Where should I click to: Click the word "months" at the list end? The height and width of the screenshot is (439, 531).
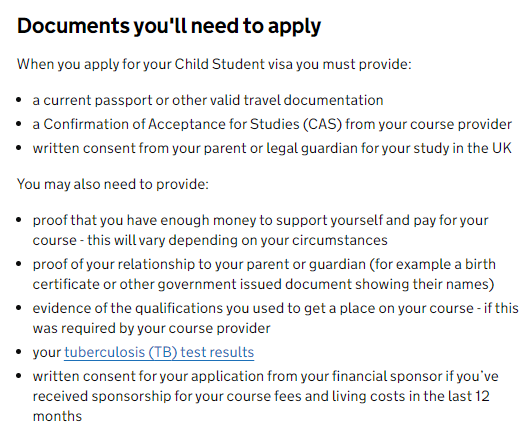(57, 416)
